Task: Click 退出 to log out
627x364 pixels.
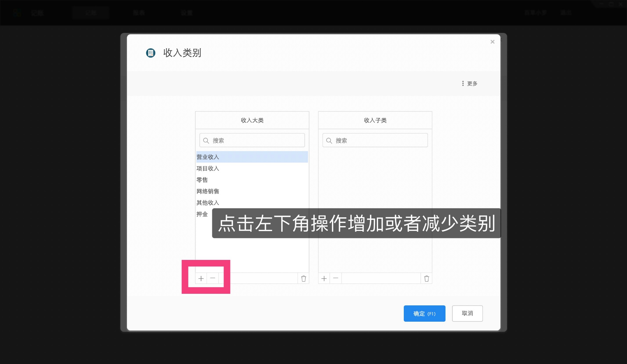Action: 566,13
